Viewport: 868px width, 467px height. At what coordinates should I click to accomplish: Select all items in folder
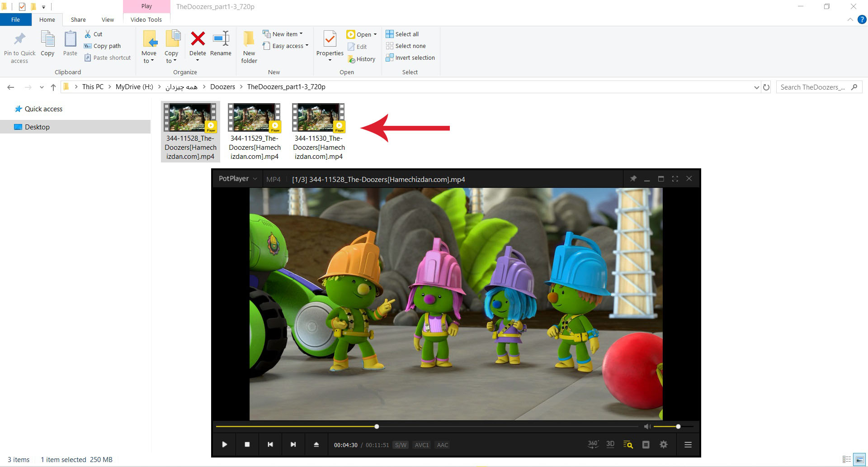(x=402, y=34)
